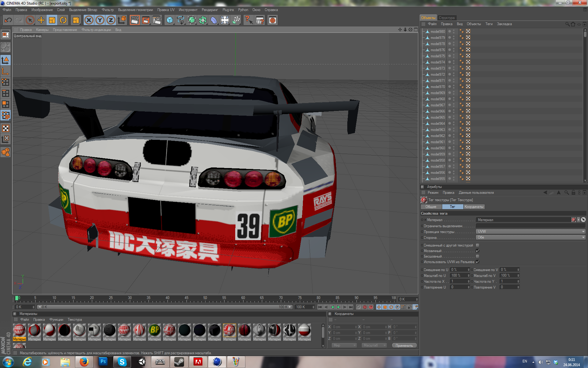Screen dimensions: 588x368
Task: Open the Проекция текстуры UVW dropdown
Action: (531, 232)
